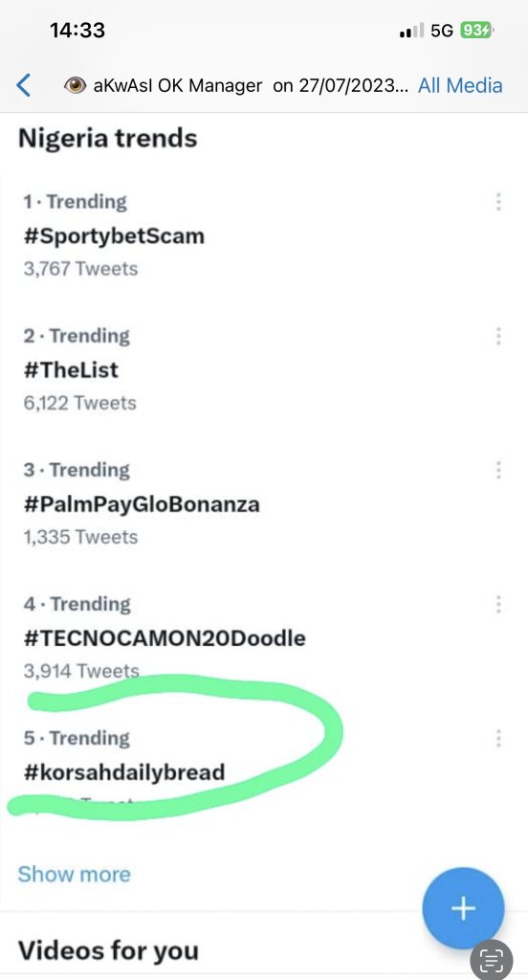
Task: Open the #PalmPayGloBonanza hashtag
Action: pyautogui.click(x=142, y=504)
